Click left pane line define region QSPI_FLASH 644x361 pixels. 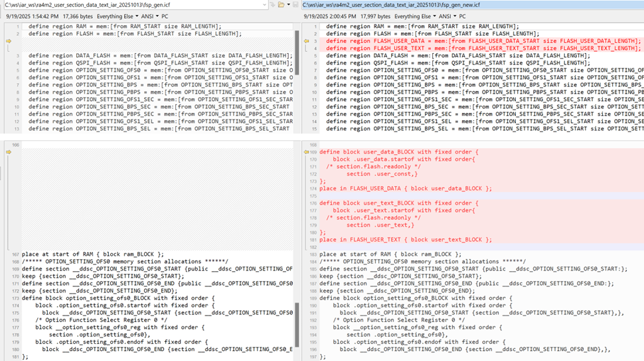160,63
